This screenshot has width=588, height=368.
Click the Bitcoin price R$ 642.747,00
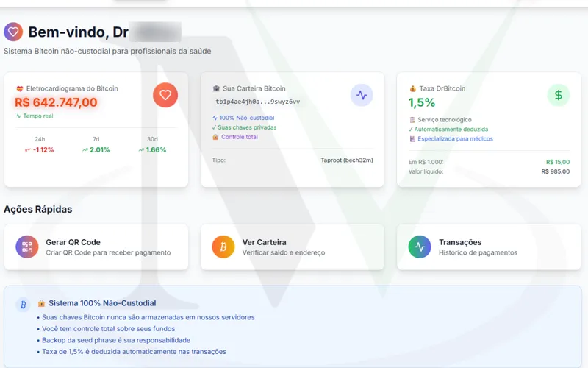click(56, 102)
